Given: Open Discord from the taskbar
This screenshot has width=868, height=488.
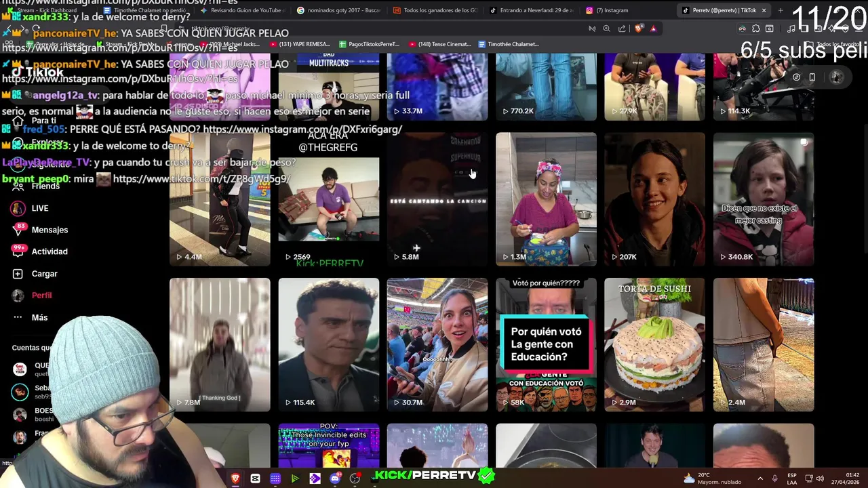Looking at the screenshot, I should click(335, 479).
